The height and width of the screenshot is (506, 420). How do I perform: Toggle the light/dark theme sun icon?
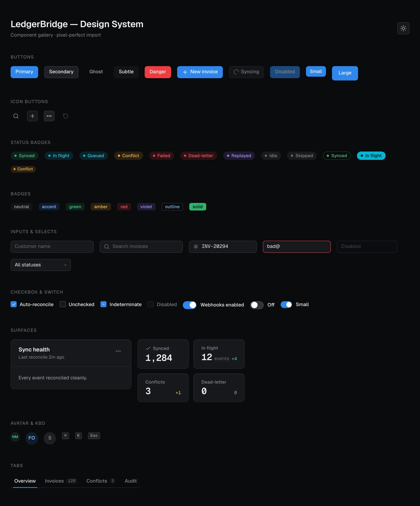click(403, 28)
